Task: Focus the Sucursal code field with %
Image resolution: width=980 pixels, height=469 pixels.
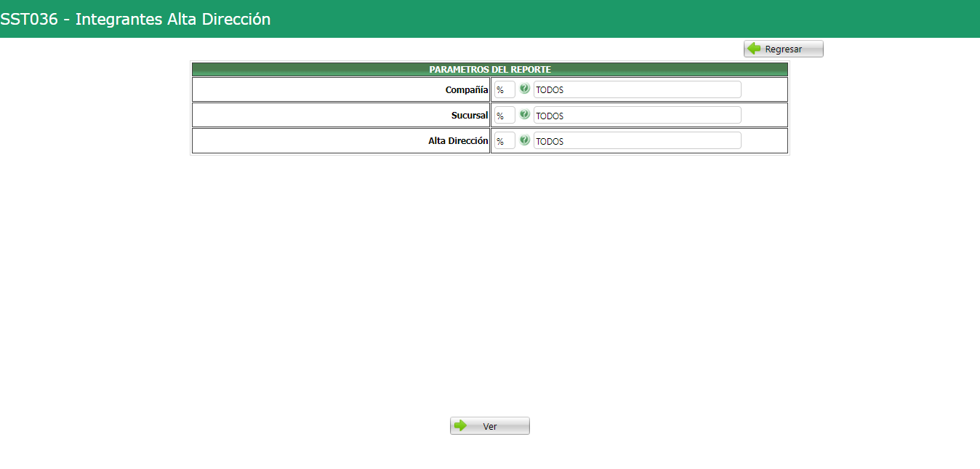Action: click(x=505, y=115)
